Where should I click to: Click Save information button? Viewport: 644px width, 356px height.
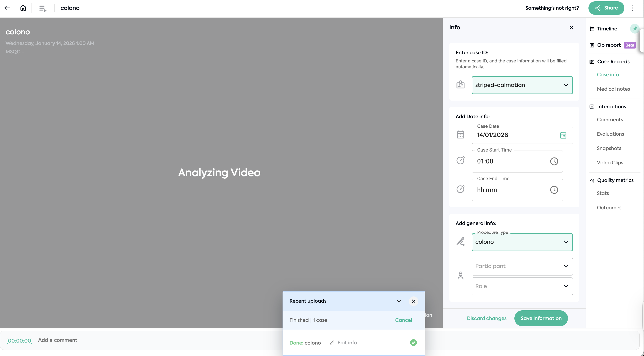point(541,319)
